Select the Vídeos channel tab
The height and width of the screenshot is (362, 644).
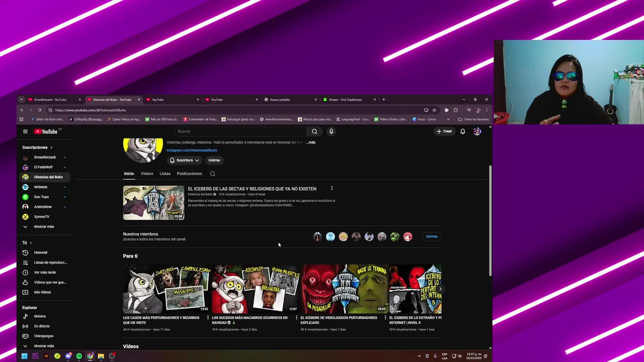pos(147,173)
